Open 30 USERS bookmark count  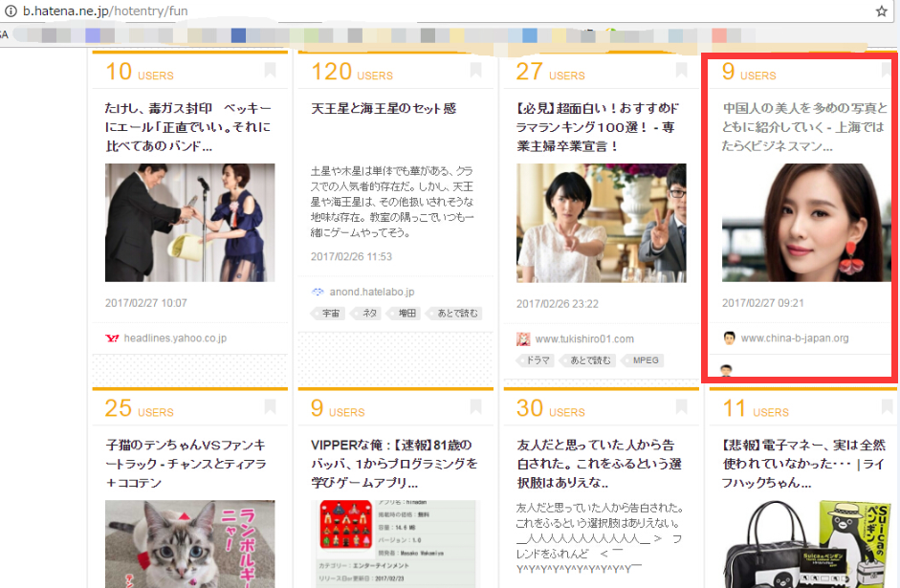click(x=551, y=408)
